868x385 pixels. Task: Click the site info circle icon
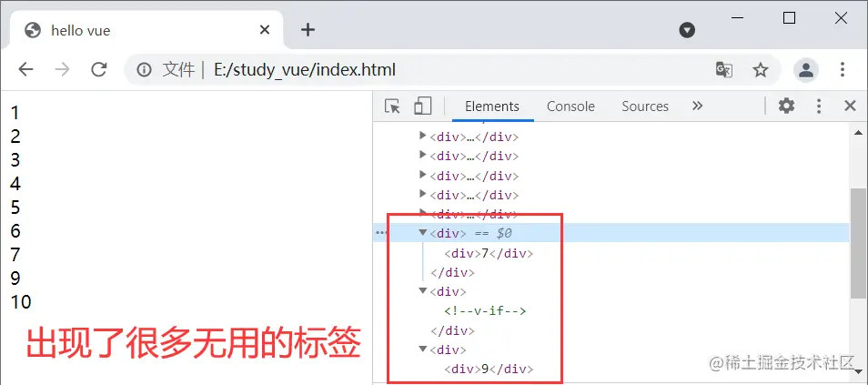[x=144, y=70]
